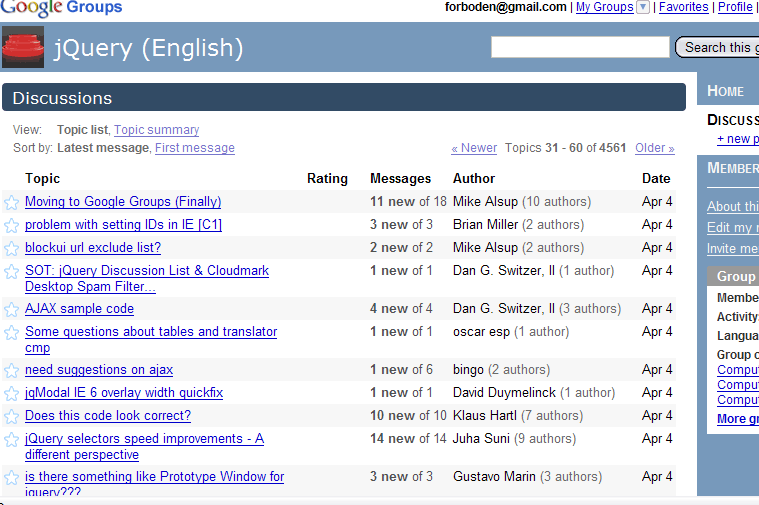Screen dimensions: 759x505
Task: Open 'problem with setting IDs in IE [C1]' thread
Action: [x=123, y=225]
